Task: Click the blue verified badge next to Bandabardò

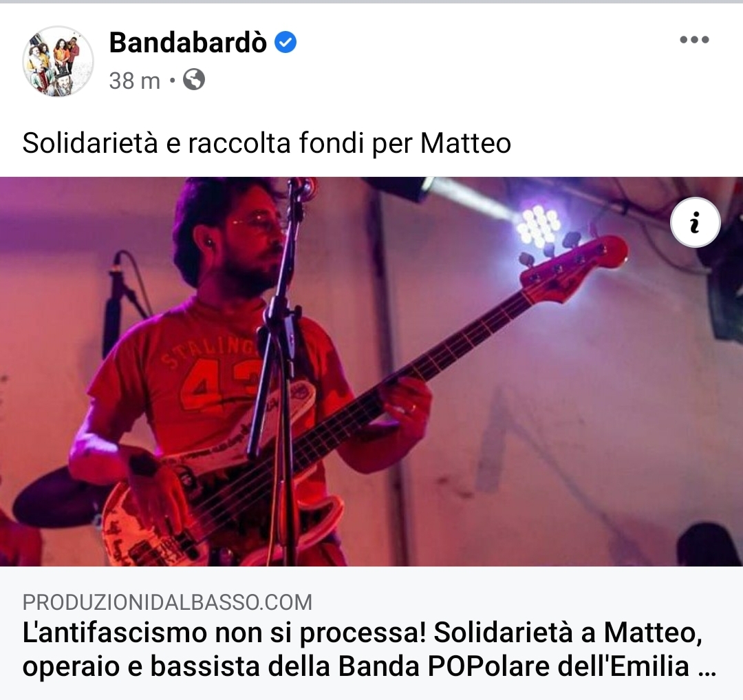Action: pyautogui.click(x=286, y=42)
